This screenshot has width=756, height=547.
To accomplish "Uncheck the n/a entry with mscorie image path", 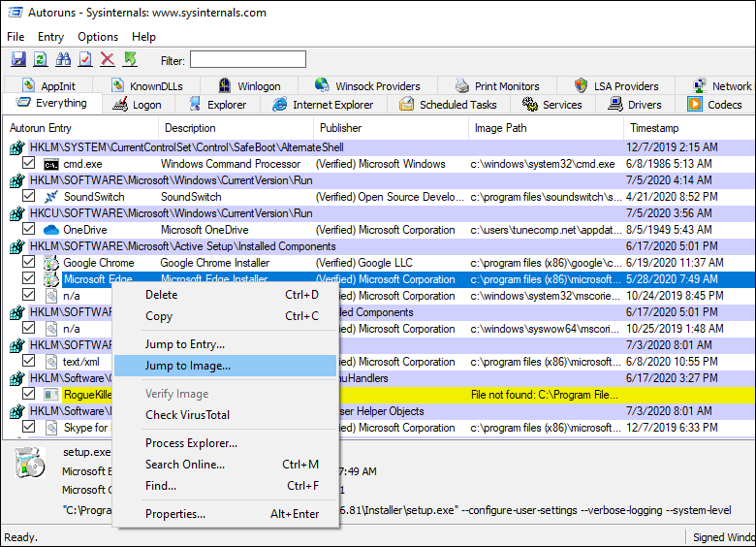I will click(x=28, y=295).
